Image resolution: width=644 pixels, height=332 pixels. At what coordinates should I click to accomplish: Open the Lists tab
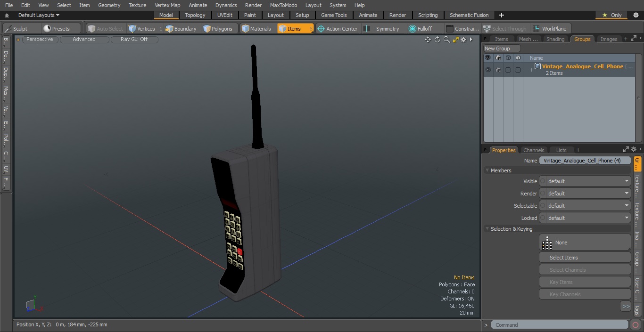point(561,150)
